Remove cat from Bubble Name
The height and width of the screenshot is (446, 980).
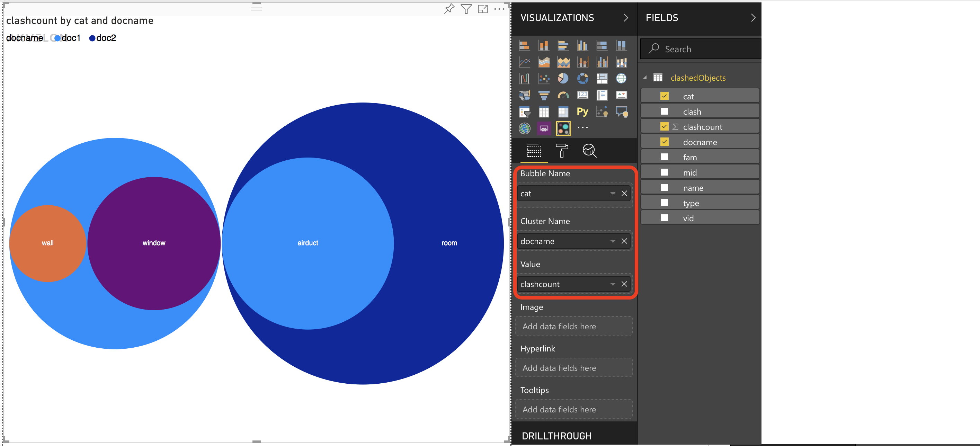[624, 193]
